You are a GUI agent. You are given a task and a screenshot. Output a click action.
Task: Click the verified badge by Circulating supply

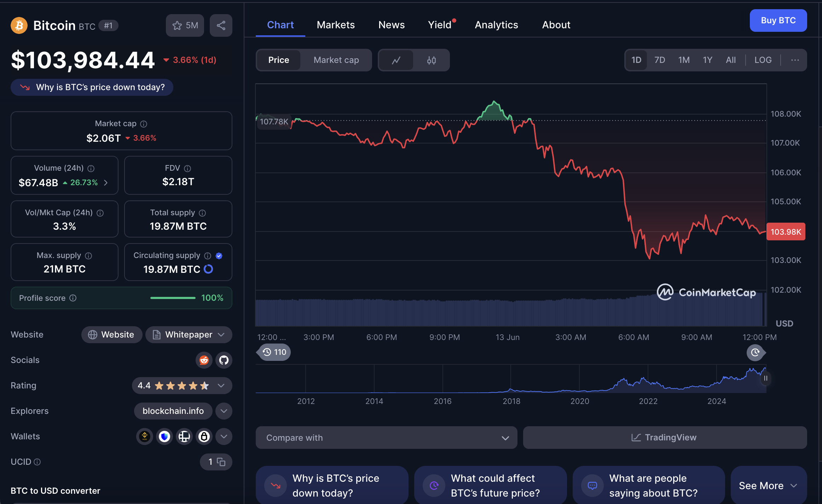pyautogui.click(x=219, y=256)
